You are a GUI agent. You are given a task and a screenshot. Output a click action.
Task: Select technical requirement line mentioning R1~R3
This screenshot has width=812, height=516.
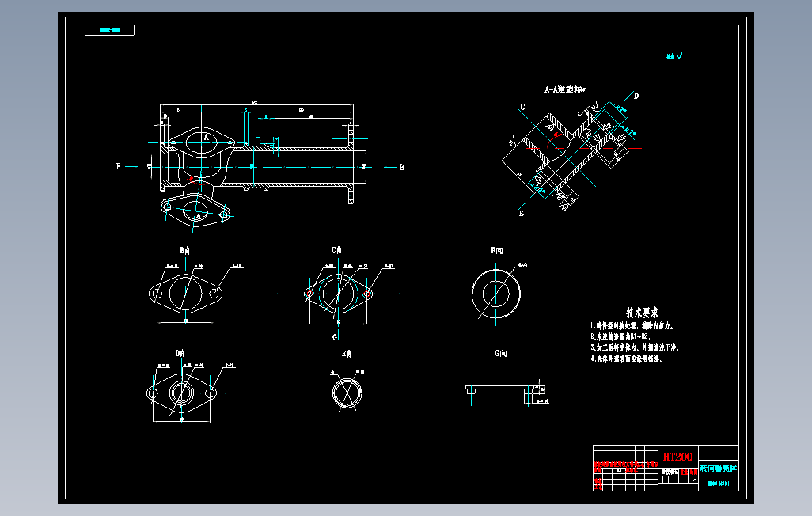point(620,337)
